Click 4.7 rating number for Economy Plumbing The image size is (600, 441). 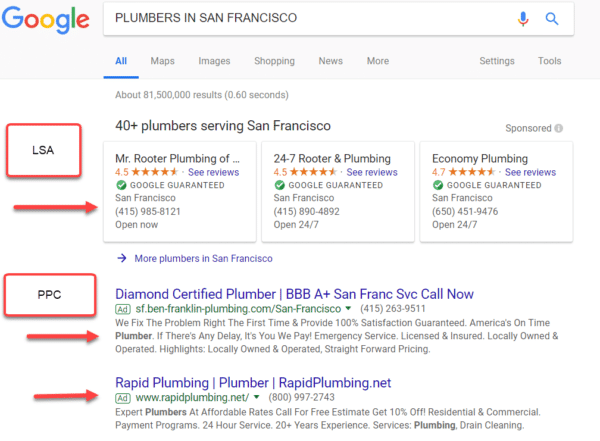click(x=439, y=172)
